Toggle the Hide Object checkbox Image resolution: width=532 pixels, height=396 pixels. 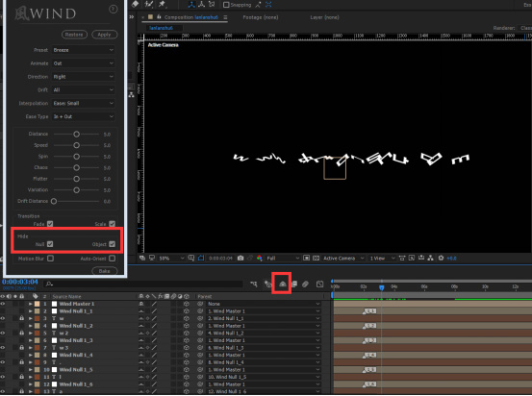coord(113,244)
